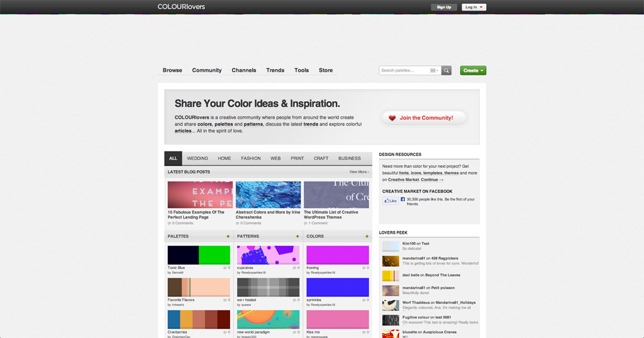This screenshot has height=338, width=644.
Task: Click the search magnifier icon
Action: click(x=447, y=70)
